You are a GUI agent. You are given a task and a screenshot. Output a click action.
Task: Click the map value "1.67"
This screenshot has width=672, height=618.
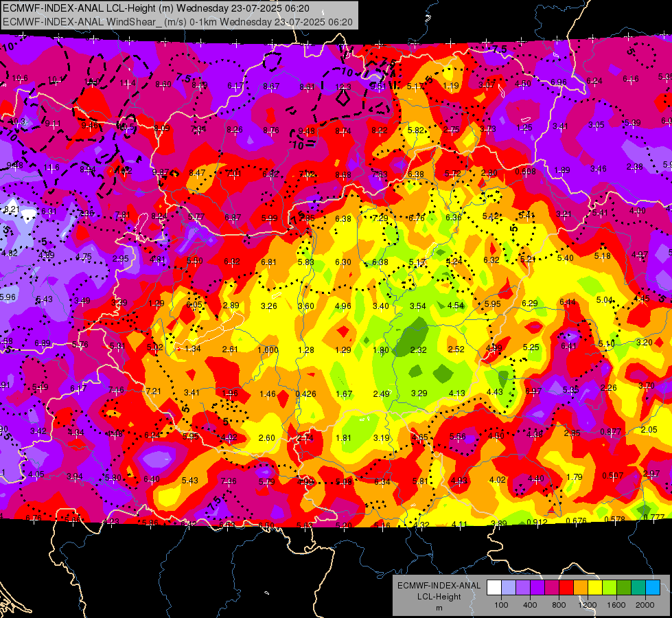(344, 393)
